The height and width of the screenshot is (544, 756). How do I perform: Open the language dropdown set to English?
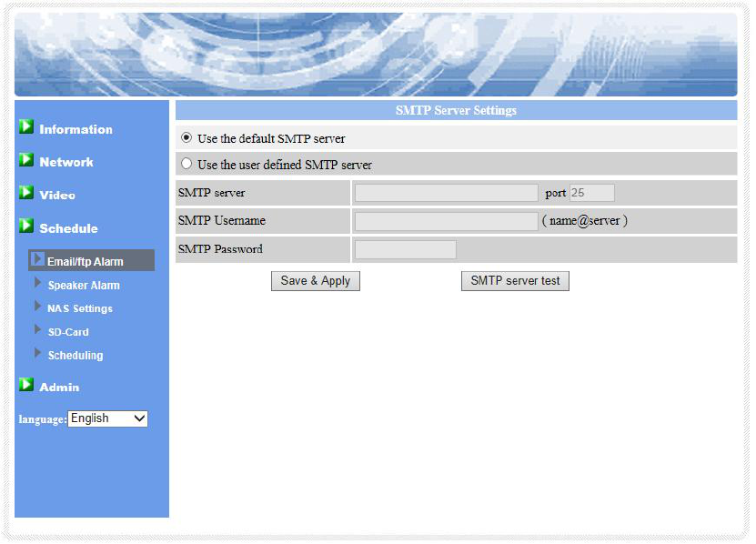coord(107,418)
